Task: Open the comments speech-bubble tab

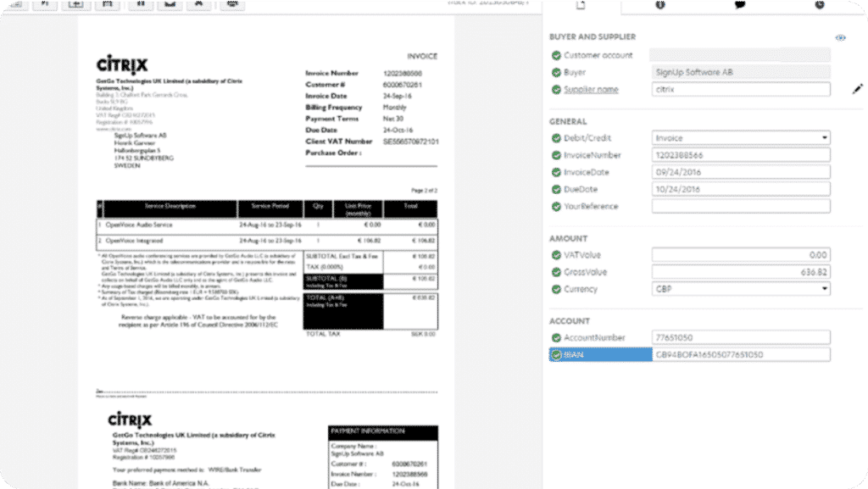Action: tap(739, 4)
